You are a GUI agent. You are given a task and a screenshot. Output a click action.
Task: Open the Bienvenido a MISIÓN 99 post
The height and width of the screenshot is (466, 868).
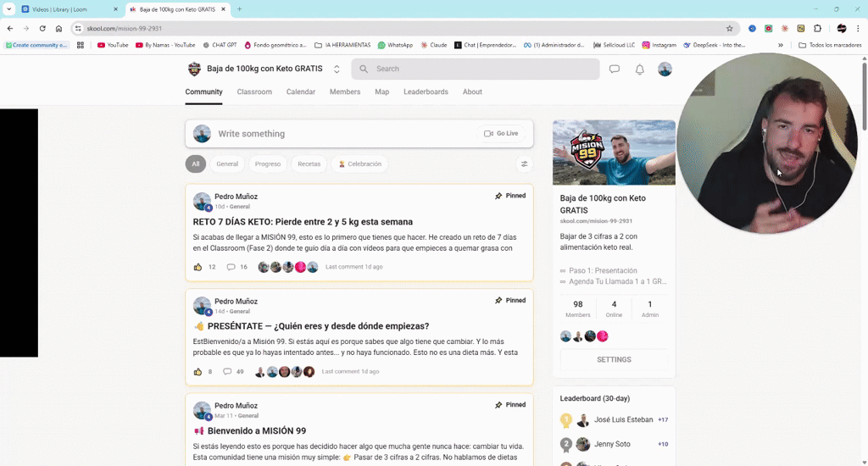[x=250, y=431]
